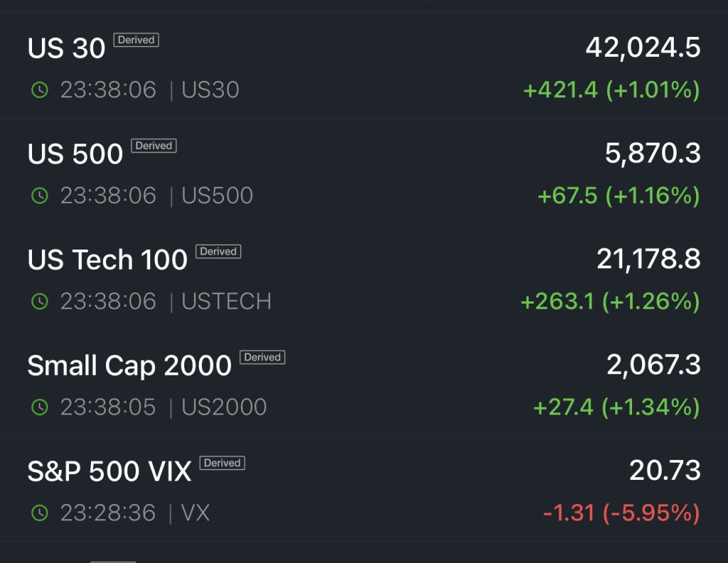Click the US 30 price 42,024.5
Screen dimensions: 728x563
point(643,48)
